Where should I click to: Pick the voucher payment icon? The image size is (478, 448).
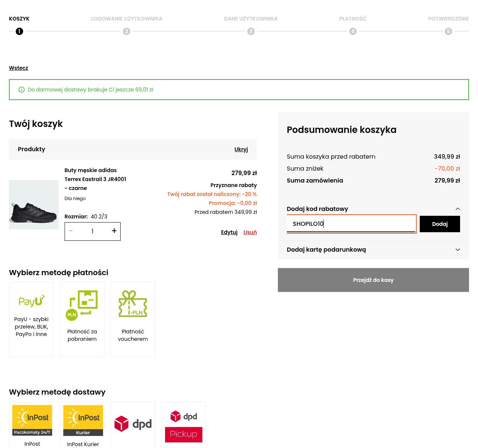point(133,304)
